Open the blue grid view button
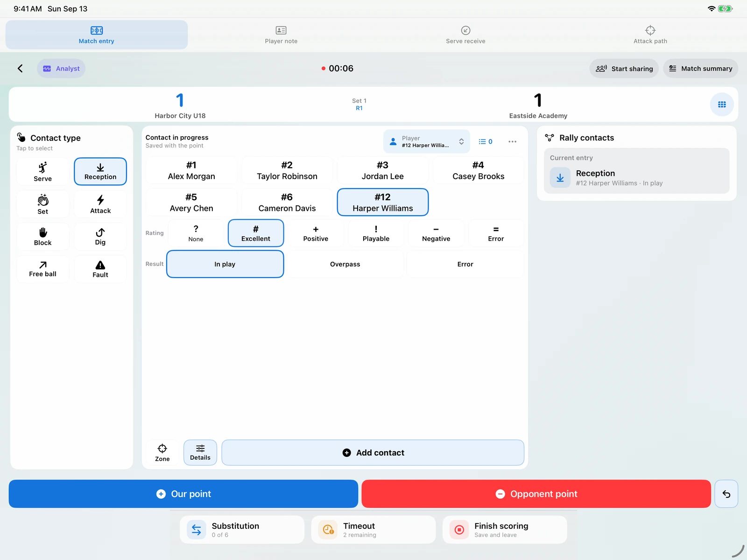The height and width of the screenshot is (560, 747). click(x=722, y=105)
